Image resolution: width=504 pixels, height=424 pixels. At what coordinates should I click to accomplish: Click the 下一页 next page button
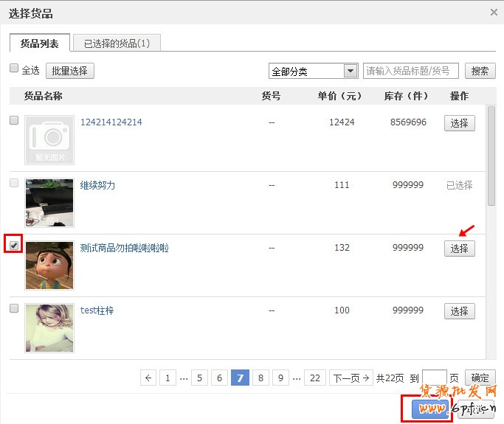(x=351, y=378)
